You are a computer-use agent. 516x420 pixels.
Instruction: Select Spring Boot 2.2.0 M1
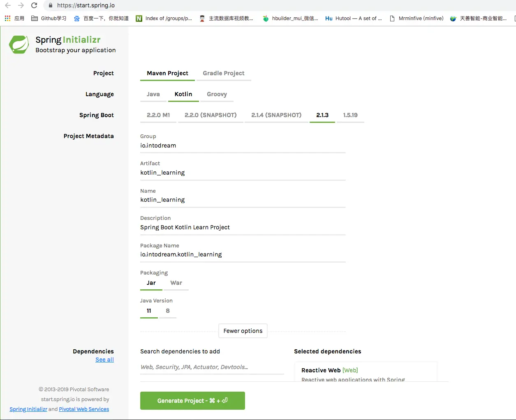158,115
